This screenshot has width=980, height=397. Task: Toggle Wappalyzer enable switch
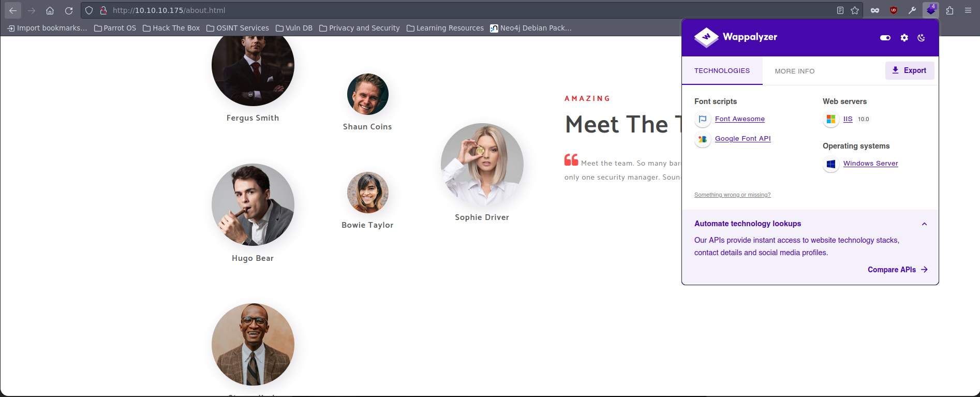[x=885, y=38]
